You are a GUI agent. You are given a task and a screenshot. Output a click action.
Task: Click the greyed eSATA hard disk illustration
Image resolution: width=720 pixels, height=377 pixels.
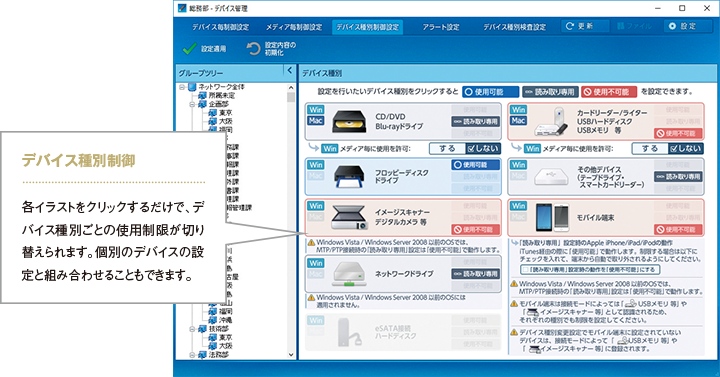click(349, 332)
